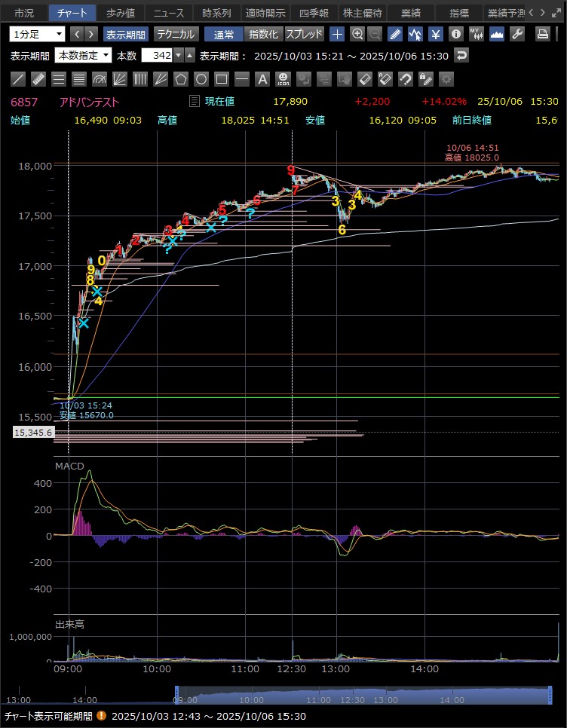Open the 本数指定 period type dropdown

tap(84, 55)
